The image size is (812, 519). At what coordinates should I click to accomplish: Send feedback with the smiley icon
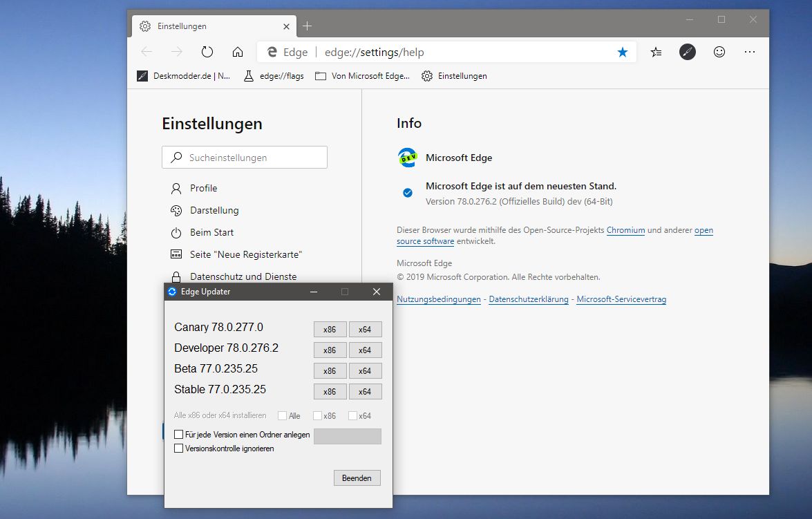tap(719, 52)
